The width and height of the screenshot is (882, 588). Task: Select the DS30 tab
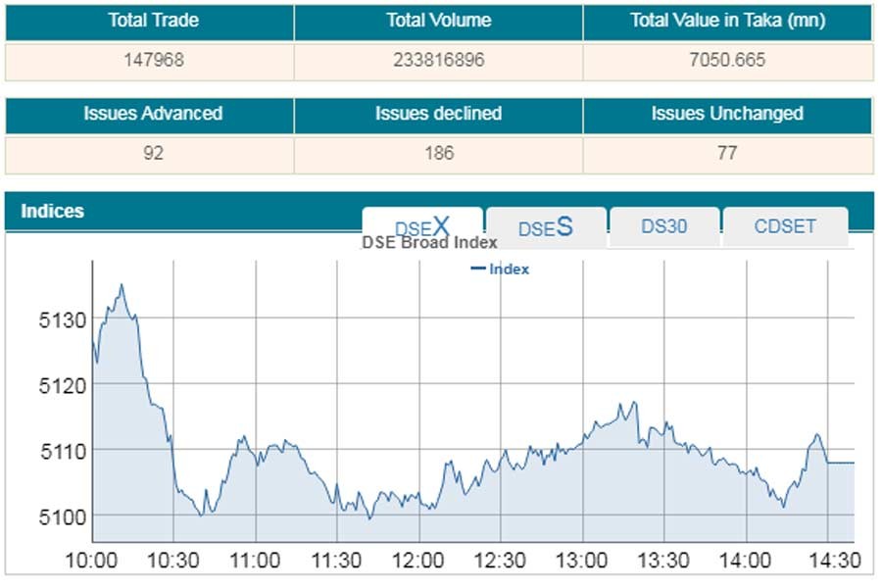[664, 226]
